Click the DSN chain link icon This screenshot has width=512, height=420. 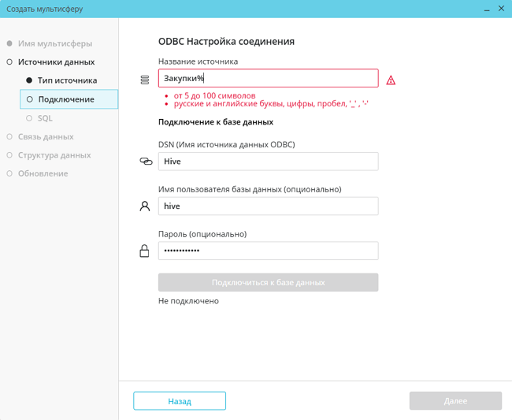pos(146,162)
